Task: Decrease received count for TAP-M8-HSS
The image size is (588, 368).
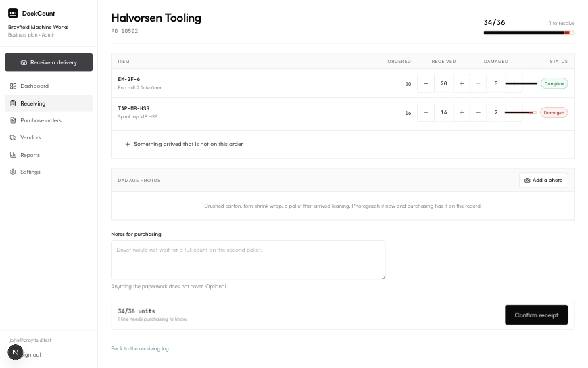Action: 426,112
